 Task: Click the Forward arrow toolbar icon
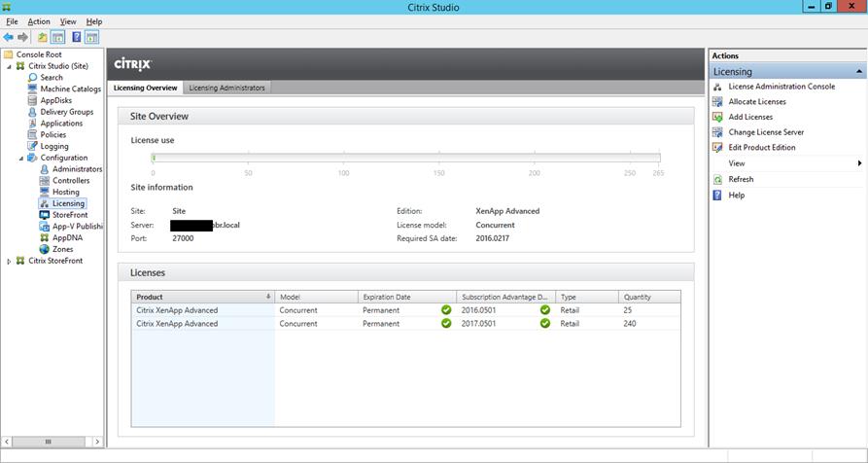click(22, 37)
